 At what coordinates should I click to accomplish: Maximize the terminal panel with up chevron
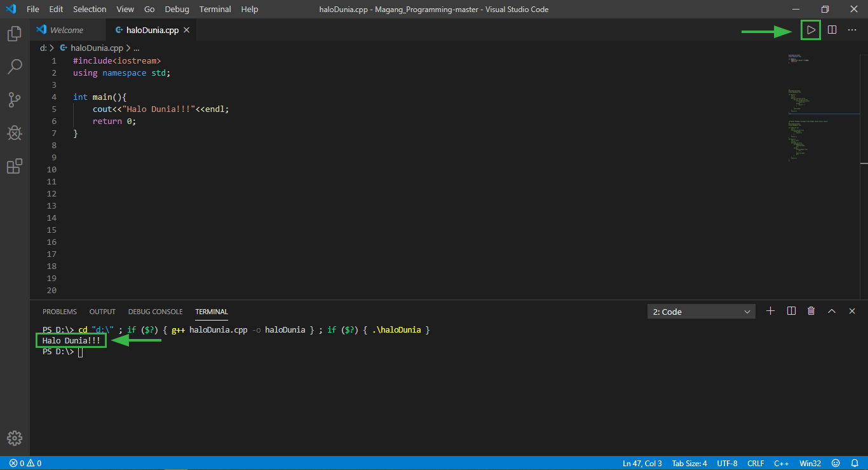point(832,311)
